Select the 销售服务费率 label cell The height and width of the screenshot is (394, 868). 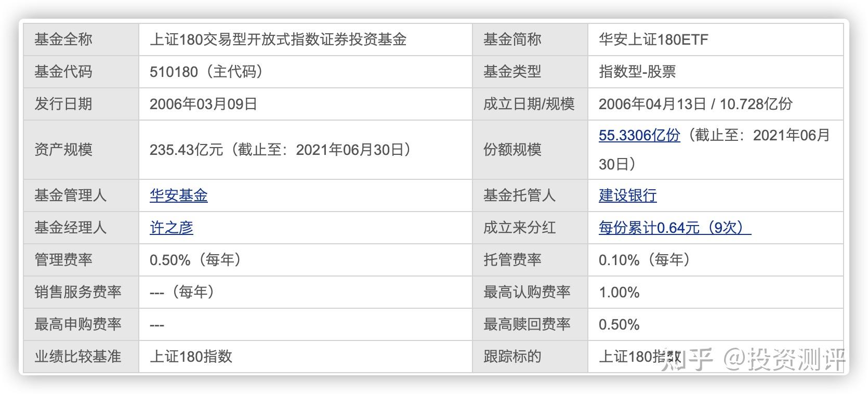point(77,292)
